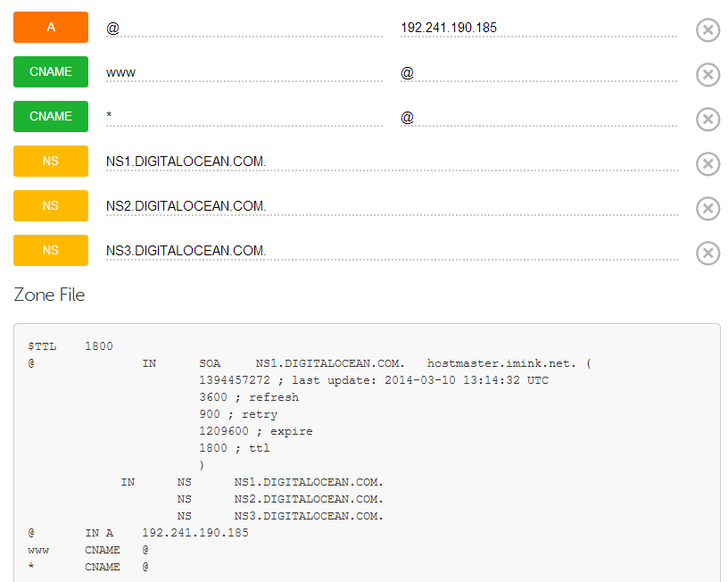This screenshot has height=582, width=728.
Task: Edit the www CNAME name field
Action: (x=244, y=72)
